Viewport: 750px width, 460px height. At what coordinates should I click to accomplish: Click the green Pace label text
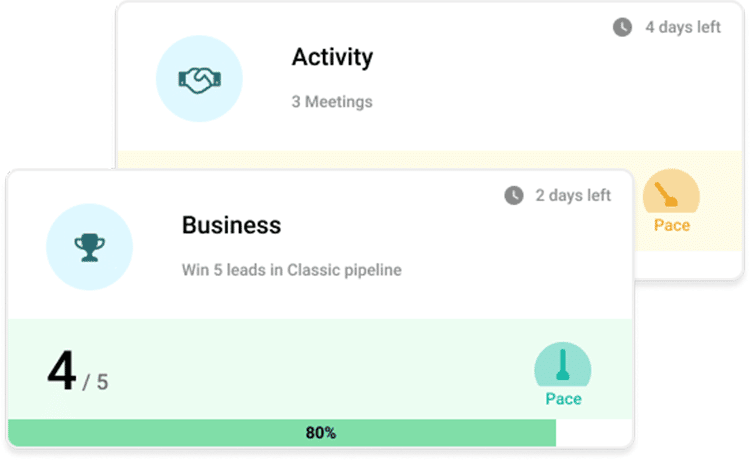point(563,399)
